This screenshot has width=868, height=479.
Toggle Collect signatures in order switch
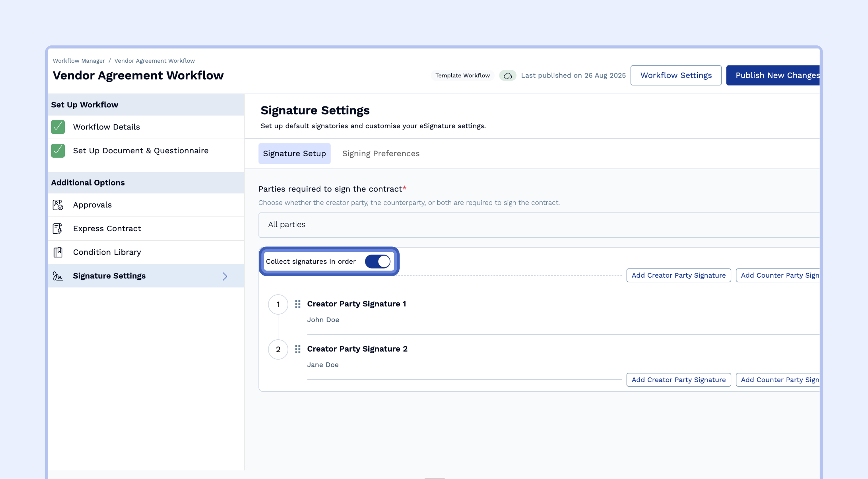(x=377, y=261)
